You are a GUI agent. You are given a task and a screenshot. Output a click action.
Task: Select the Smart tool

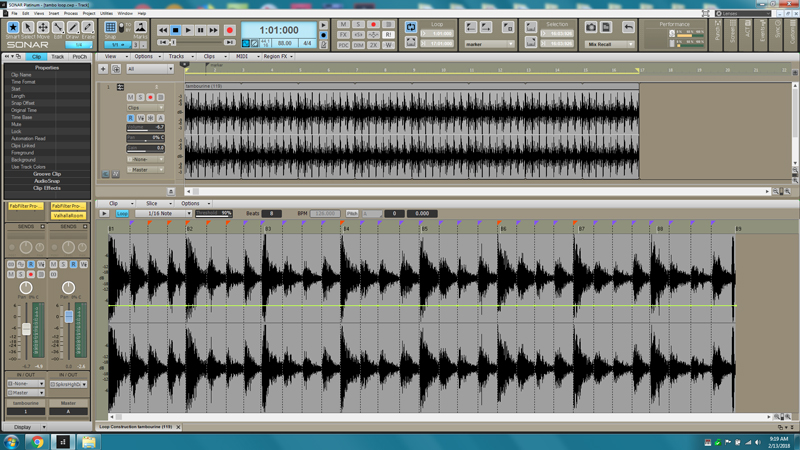(x=13, y=29)
